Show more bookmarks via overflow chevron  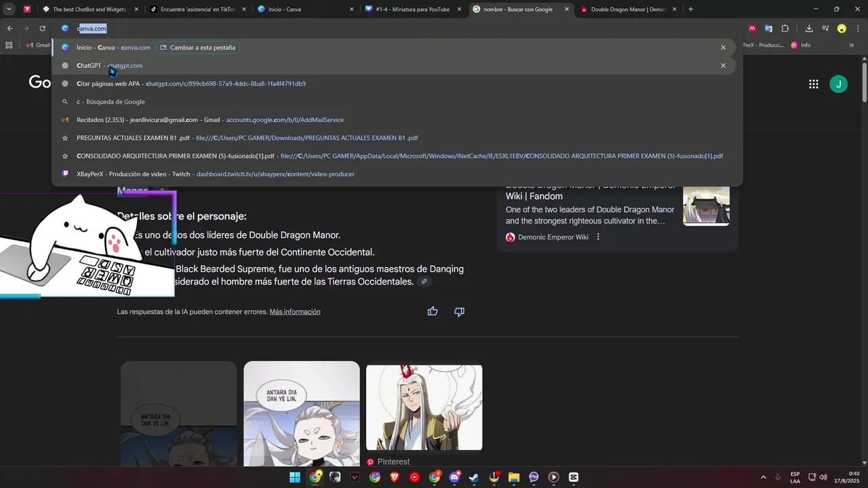tap(852, 45)
